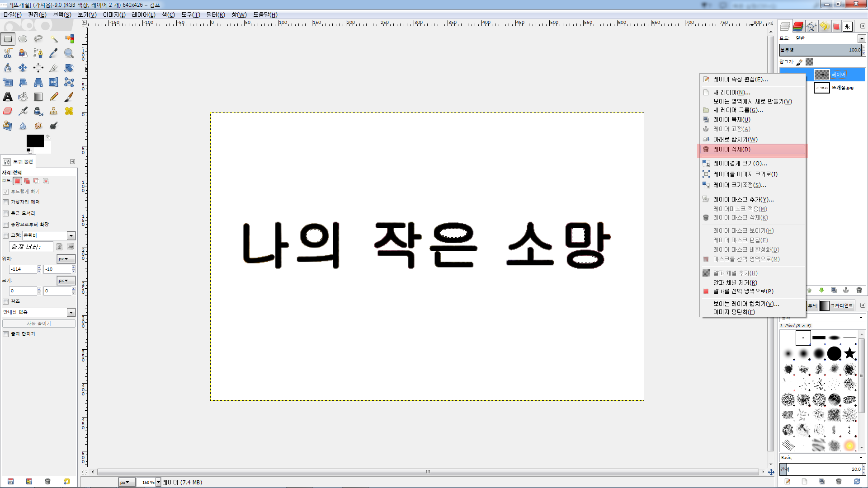Enable the 고정 checkbox
Viewport: 868px width, 488px height.
(x=6, y=235)
